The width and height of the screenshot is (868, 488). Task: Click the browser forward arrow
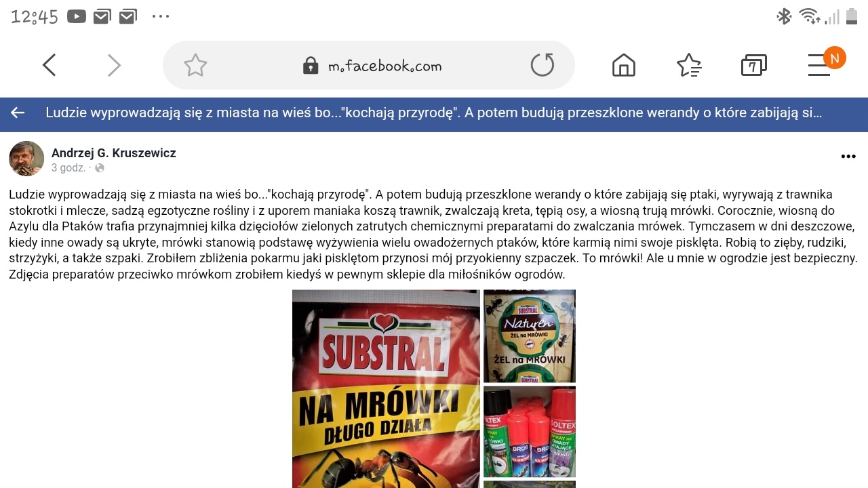coord(114,65)
